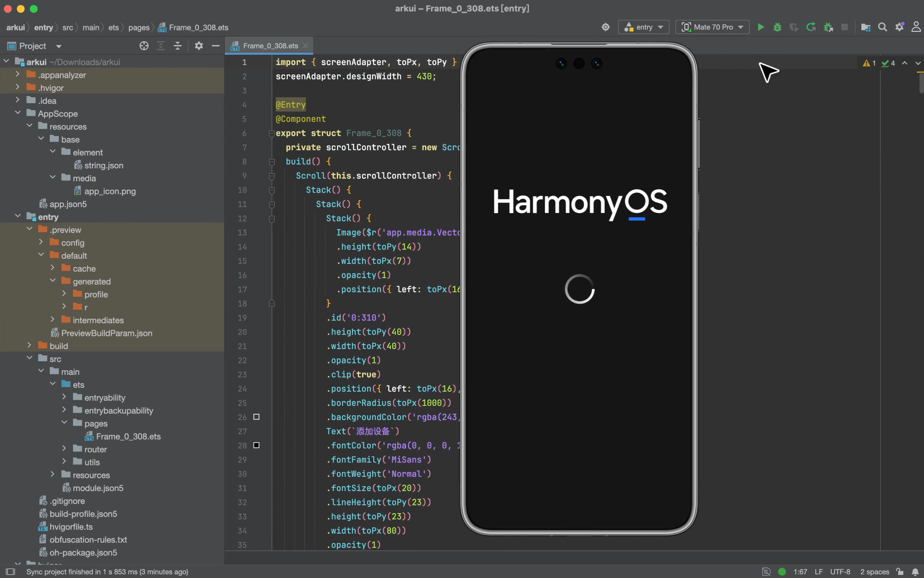Open Project Structure folder icon
Image resolution: width=924 pixels, height=578 pixels.
[865, 27]
